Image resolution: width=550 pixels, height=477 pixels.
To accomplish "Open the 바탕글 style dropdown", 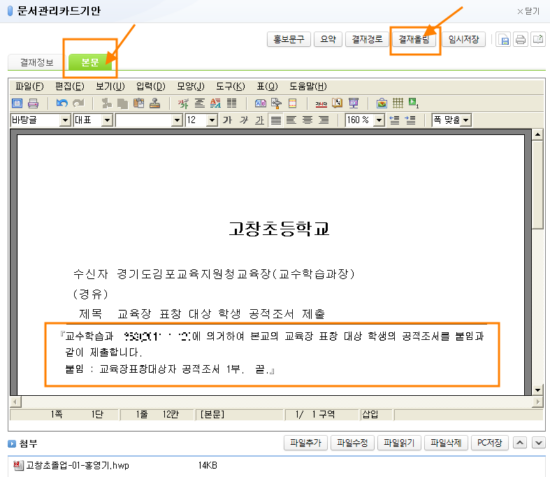I will 65,120.
